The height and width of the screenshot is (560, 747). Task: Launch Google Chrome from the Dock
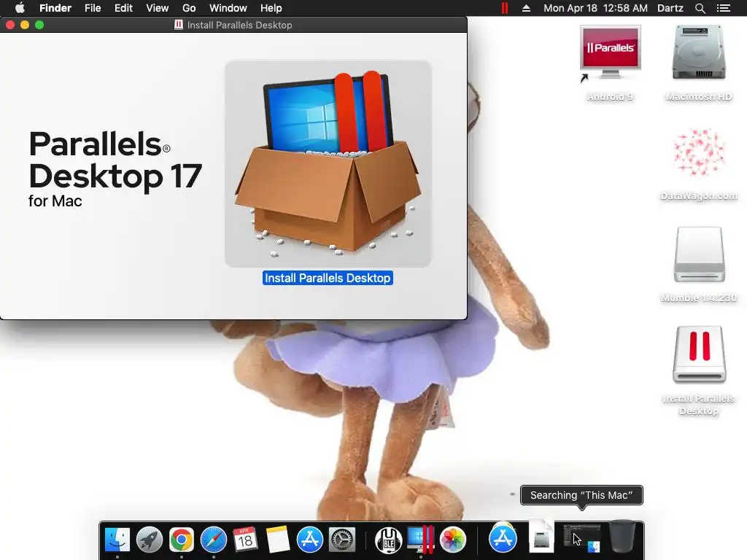pos(182,540)
